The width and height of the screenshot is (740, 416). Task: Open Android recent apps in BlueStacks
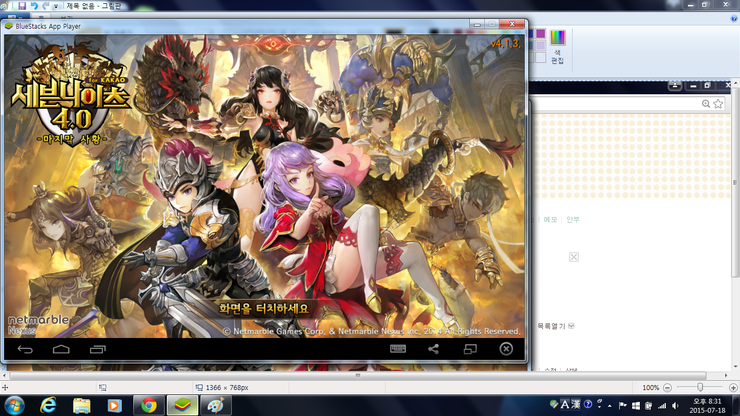pos(98,349)
